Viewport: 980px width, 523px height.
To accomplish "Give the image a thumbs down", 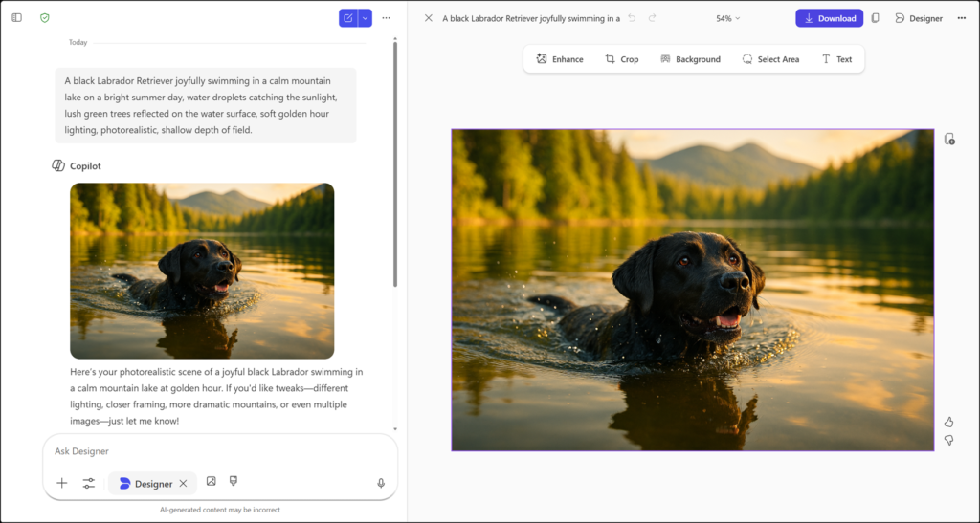I will click(948, 440).
